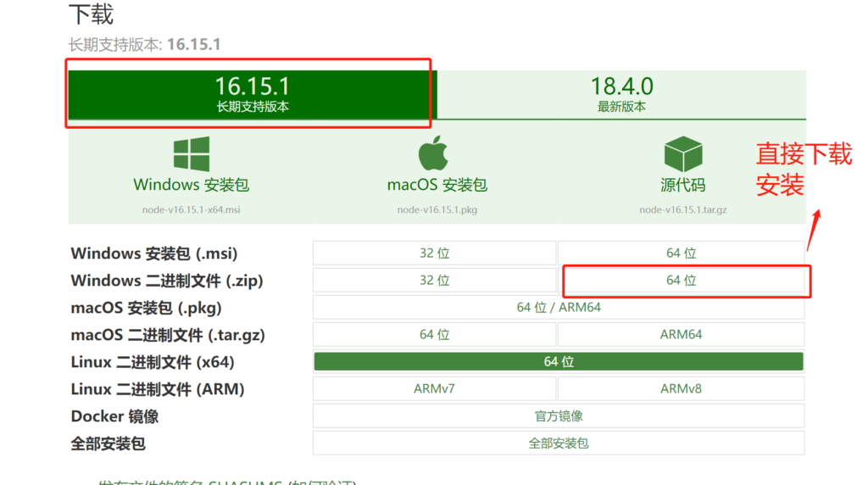Get macOS binary .tar.gz 64-bit
The height and width of the screenshot is (485, 868).
coord(434,334)
